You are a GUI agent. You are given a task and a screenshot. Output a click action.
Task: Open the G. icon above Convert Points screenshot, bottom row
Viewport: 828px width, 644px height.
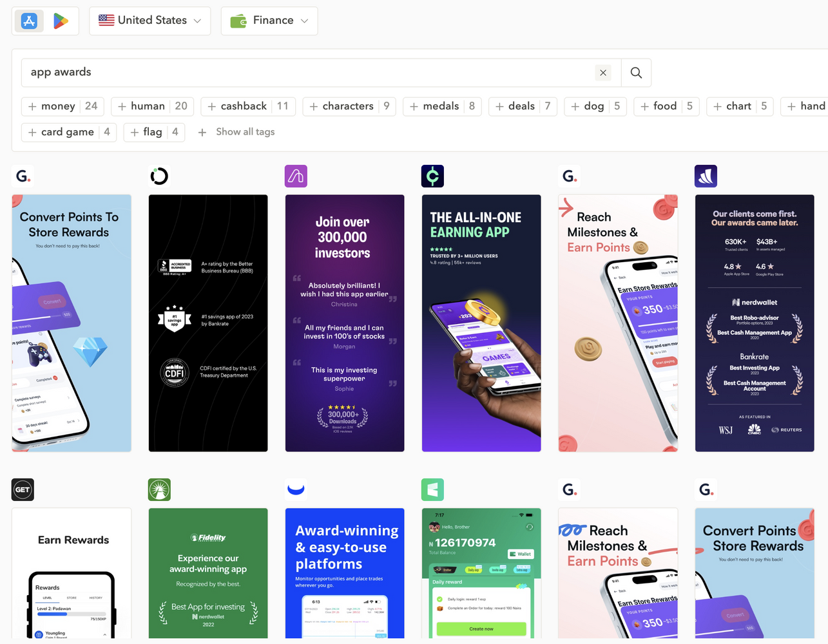point(706,489)
